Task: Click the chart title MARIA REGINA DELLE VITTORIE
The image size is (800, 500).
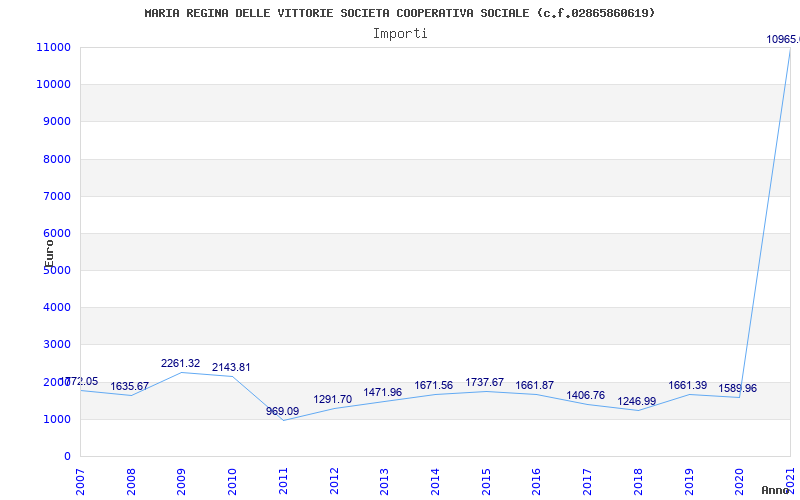Action: coord(399,13)
